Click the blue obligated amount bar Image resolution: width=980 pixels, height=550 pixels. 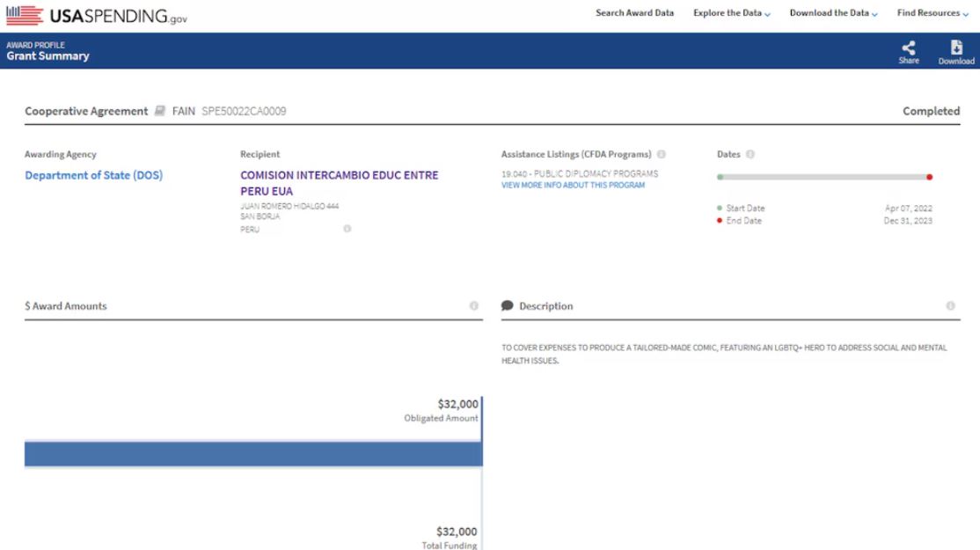click(x=253, y=454)
